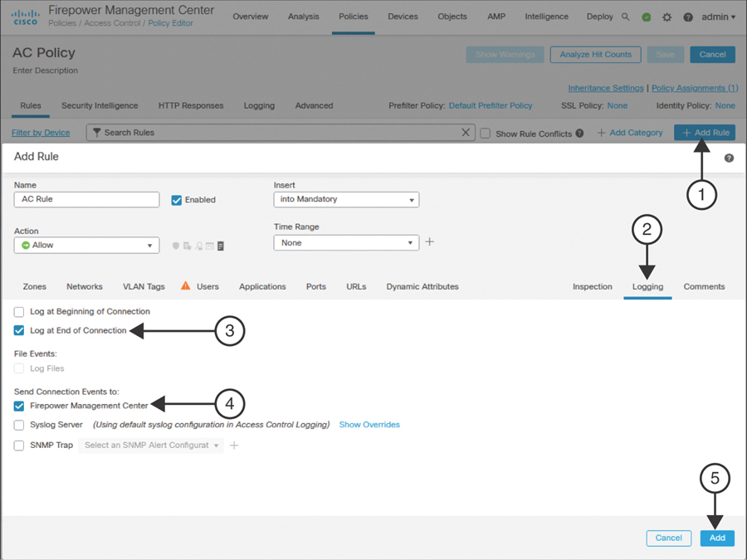Click the search magnifier icon in top bar

pos(626,17)
